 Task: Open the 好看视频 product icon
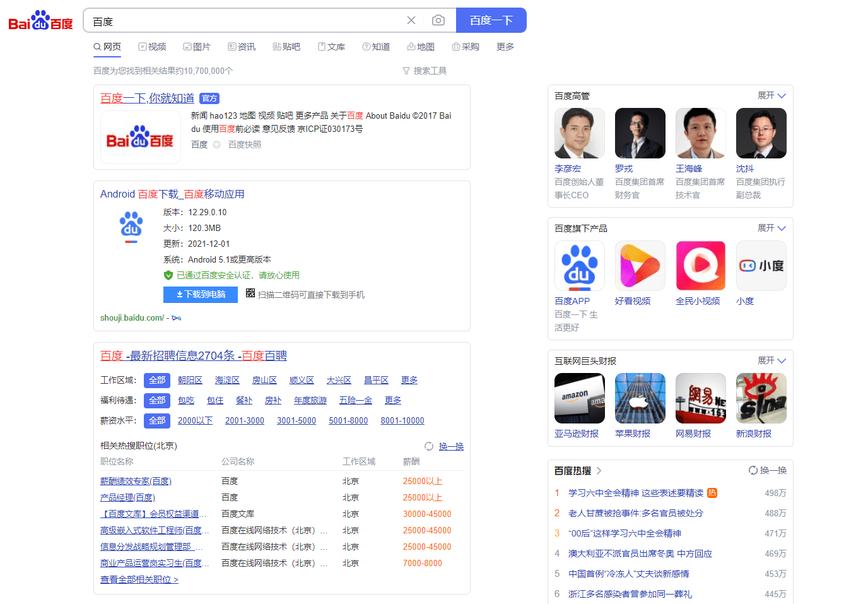point(640,266)
